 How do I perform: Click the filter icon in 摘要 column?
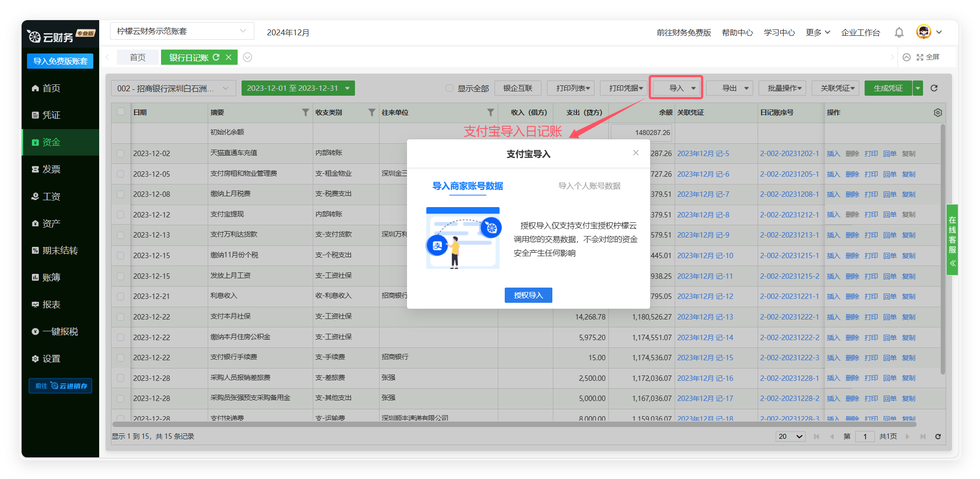[305, 112]
